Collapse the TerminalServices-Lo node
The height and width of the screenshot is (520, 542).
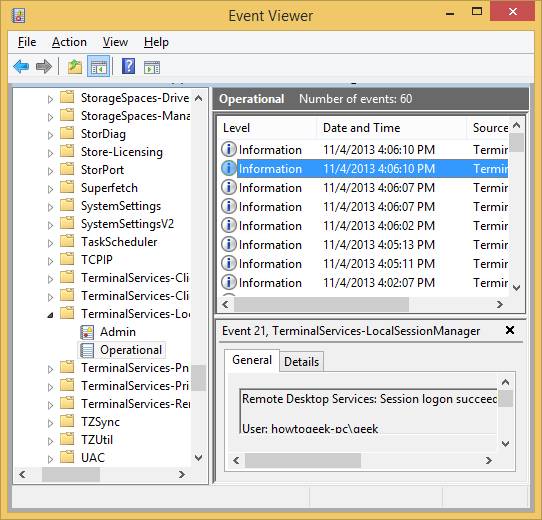(x=50, y=315)
